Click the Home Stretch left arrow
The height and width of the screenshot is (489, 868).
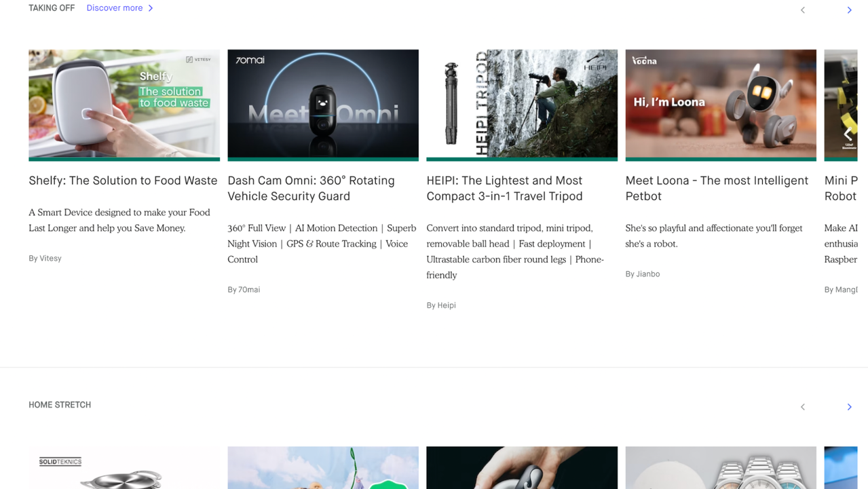(803, 406)
